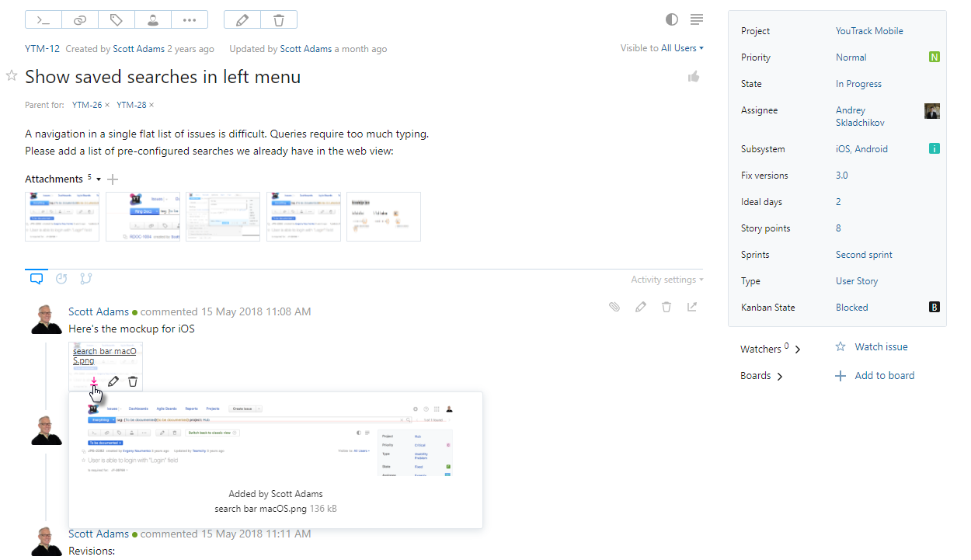The height and width of the screenshot is (560, 971).
Task: Open the add tag icon
Action: (116, 19)
